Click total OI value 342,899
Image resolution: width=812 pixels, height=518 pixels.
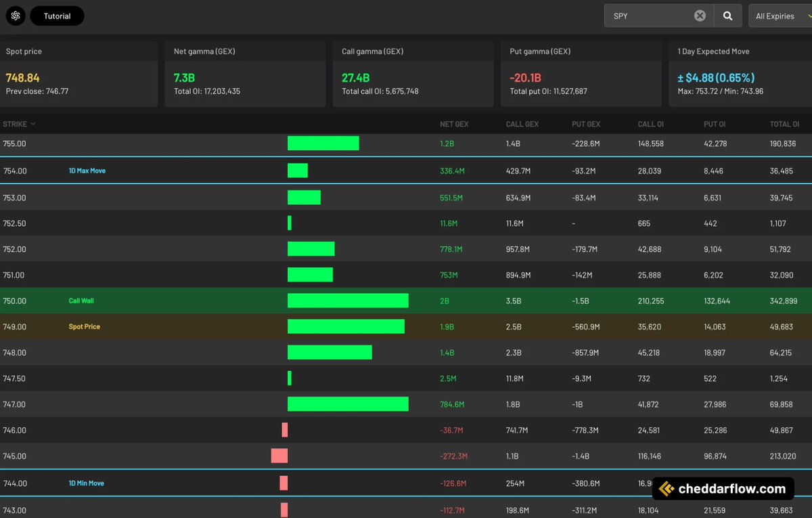(783, 301)
